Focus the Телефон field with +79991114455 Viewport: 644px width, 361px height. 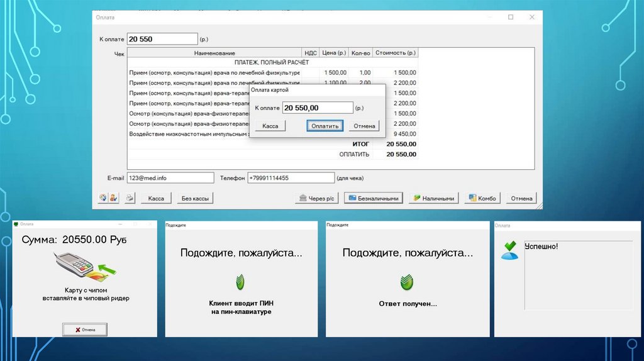pos(291,178)
